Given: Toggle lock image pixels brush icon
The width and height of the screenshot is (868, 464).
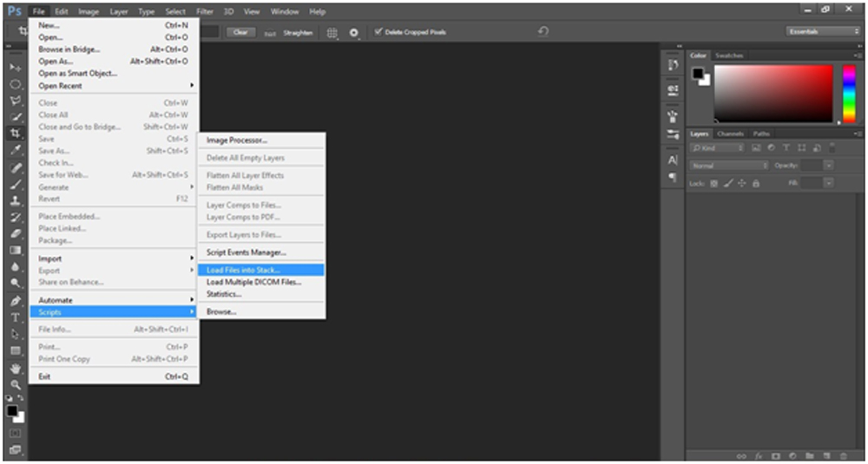Looking at the screenshot, I should [x=728, y=183].
